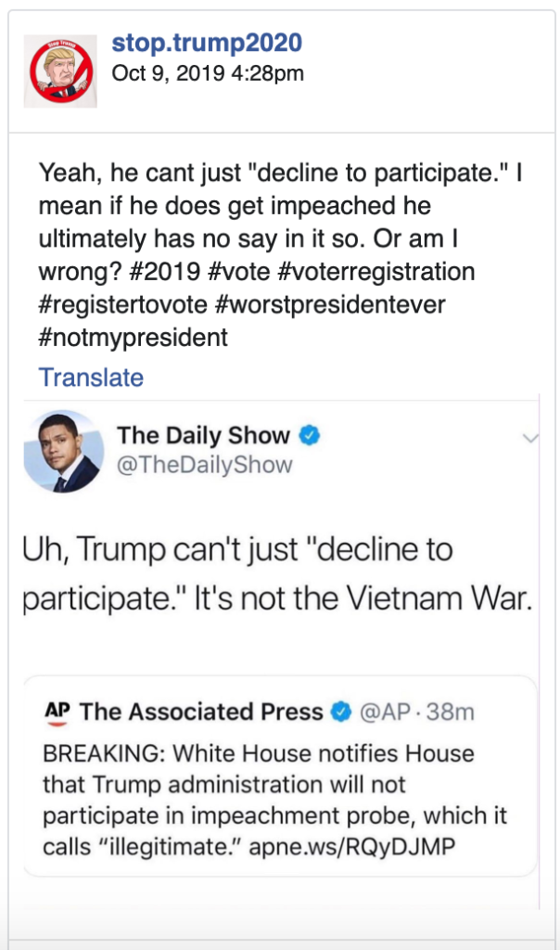
Task: Click Translate under the caption
Action: coord(91,378)
